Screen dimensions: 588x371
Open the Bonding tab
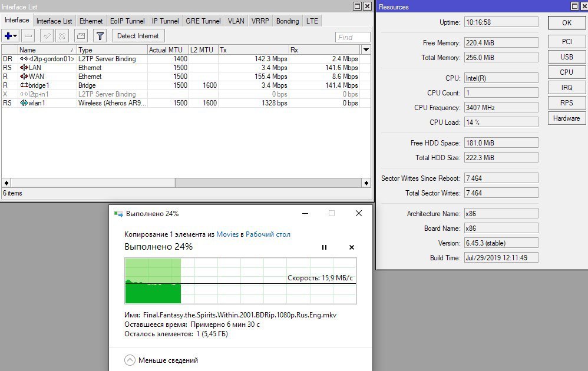pyautogui.click(x=288, y=21)
